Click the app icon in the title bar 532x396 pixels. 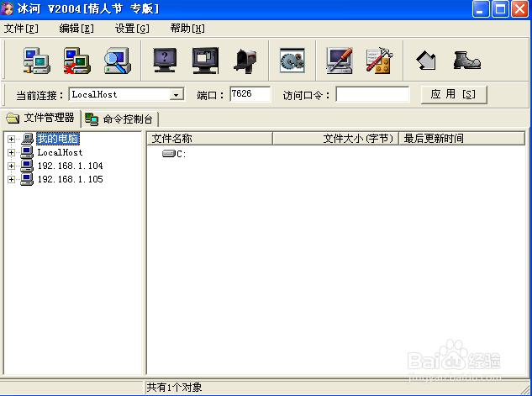click(7, 8)
